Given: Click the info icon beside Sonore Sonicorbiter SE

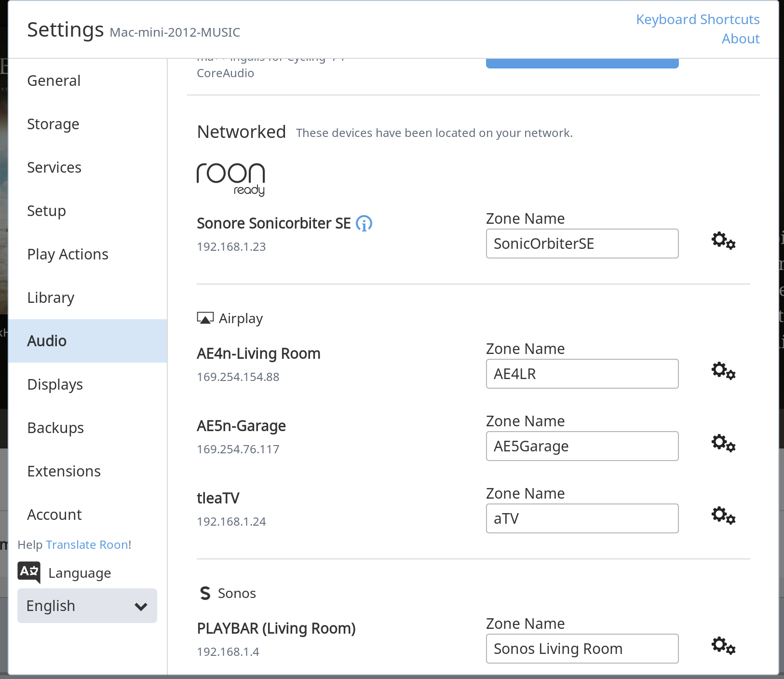Looking at the screenshot, I should pyautogui.click(x=364, y=224).
